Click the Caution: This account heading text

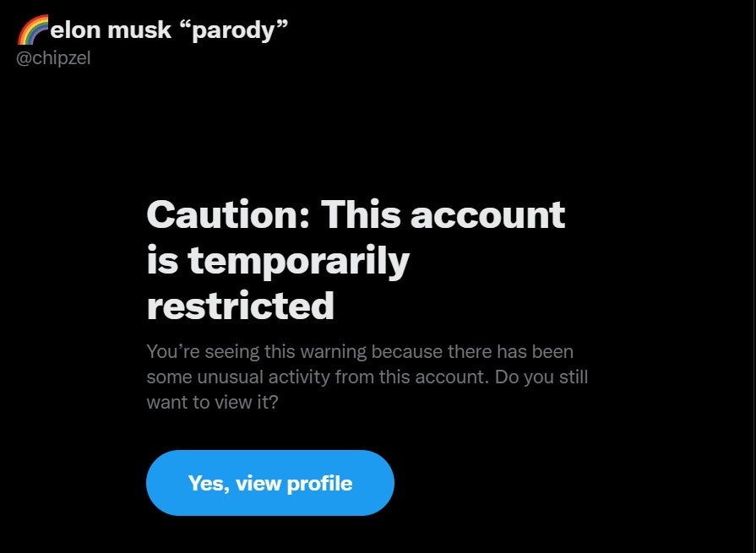pyautogui.click(x=355, y=215)
